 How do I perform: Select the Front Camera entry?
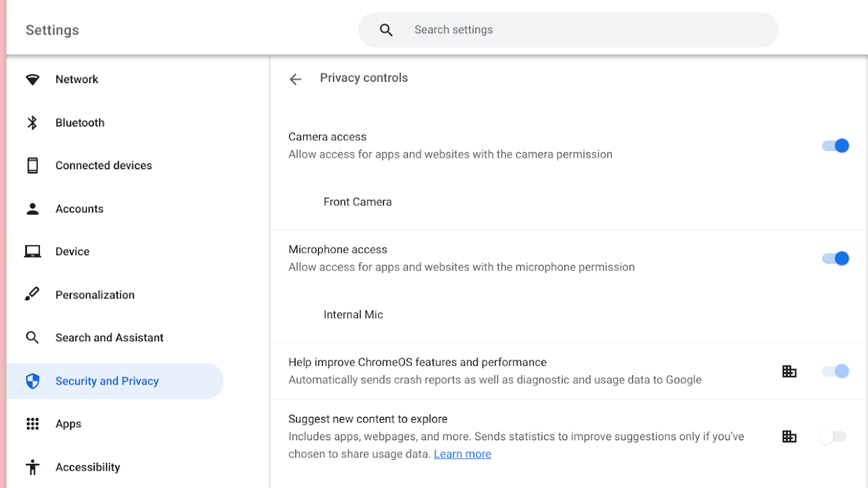[357, 202]
